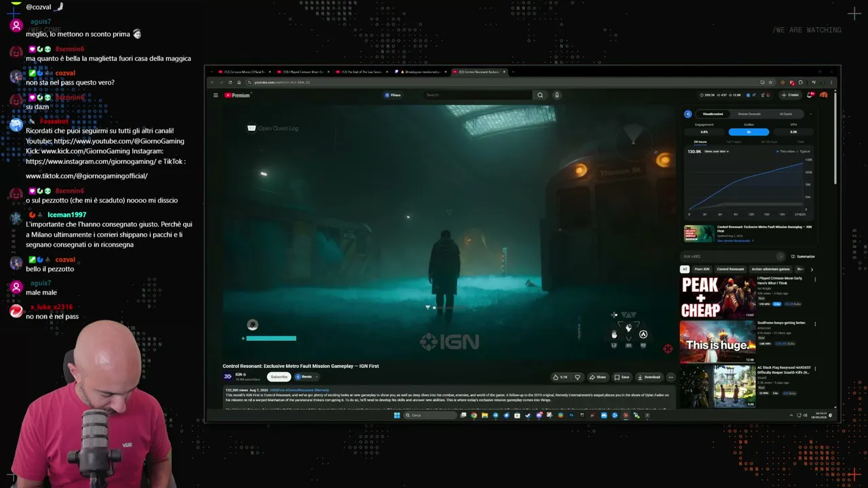Open options for 'I Played Crimson Moon Early' video
Screen dimensions: 868x488
[x=814, y=279]
